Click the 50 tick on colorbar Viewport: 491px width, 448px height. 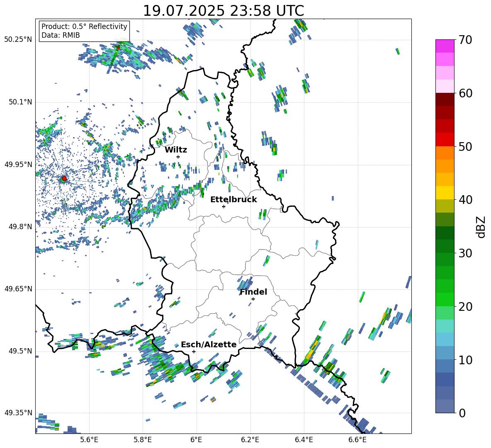click(465, 146)
